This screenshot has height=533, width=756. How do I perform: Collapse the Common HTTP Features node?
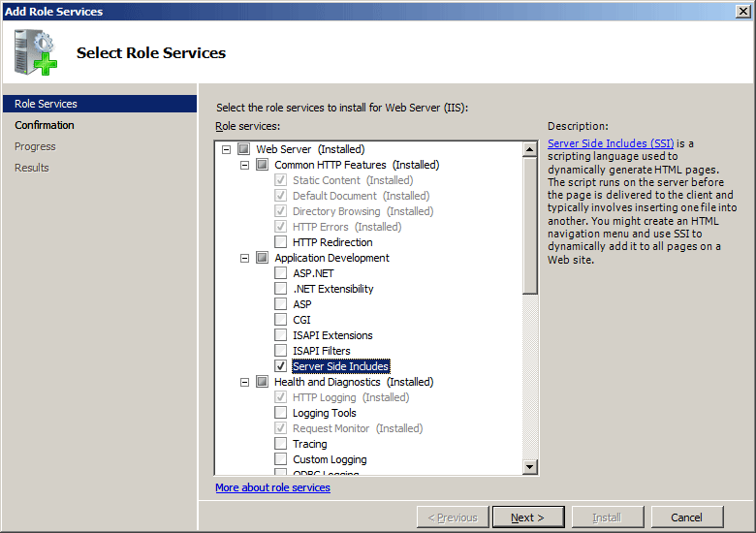click(x=245, y=165)
